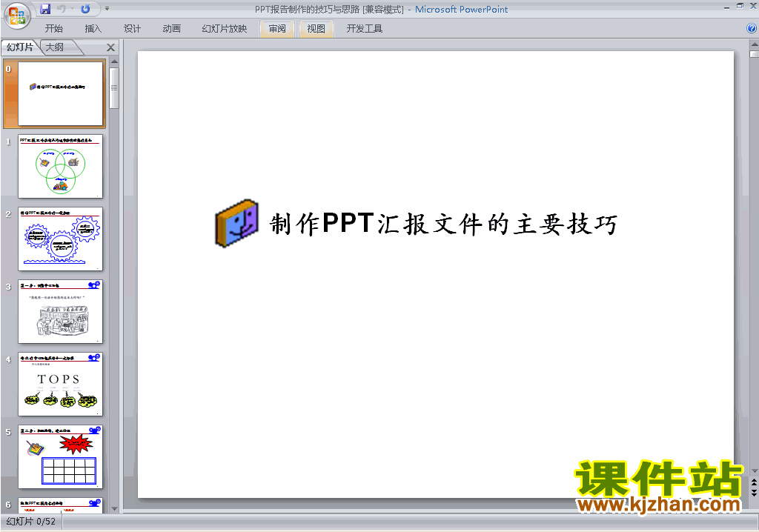Switch to the 设计 ribbon tab
Viewport: 759px width, 532px height.
(x=132, y=29)
